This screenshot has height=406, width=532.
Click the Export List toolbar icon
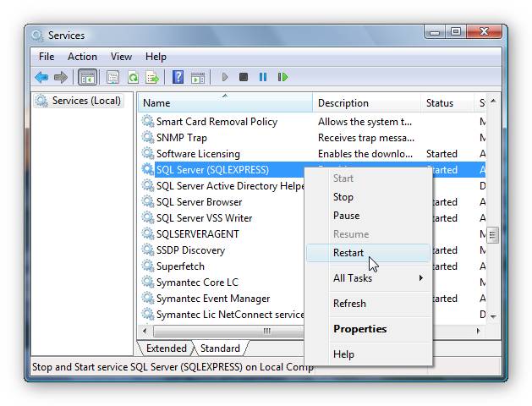coord(152,77)
